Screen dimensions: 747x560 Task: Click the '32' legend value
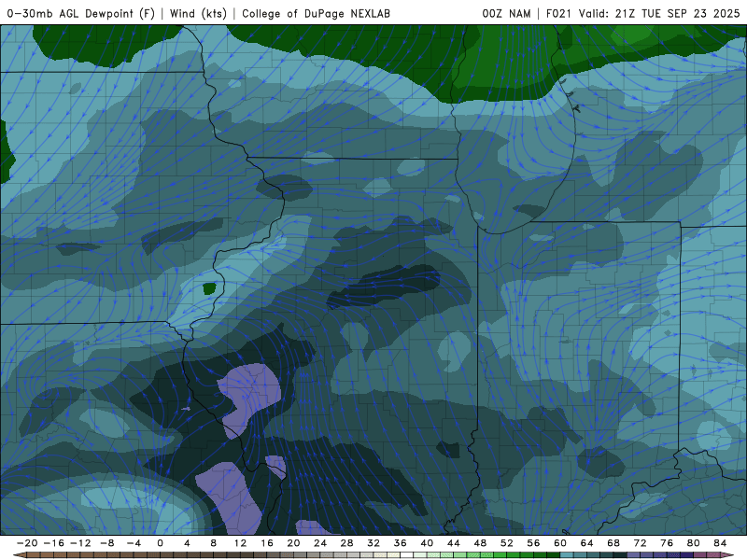pyautogui.click(x=373, y=543)
